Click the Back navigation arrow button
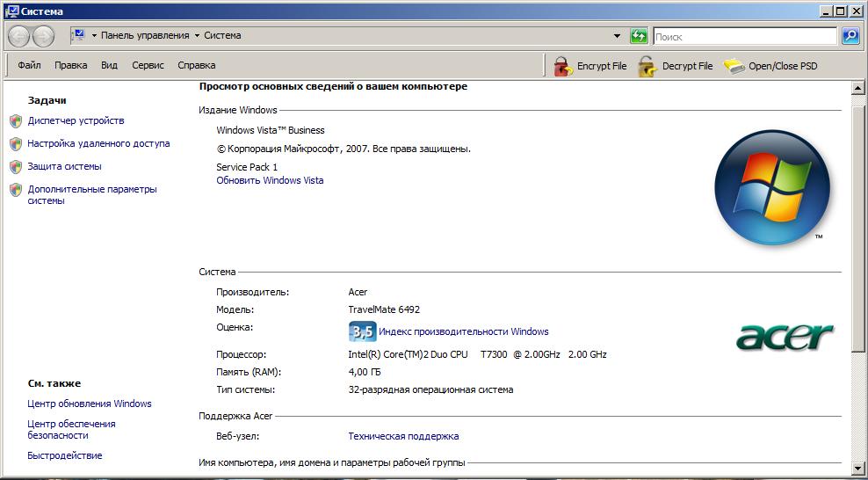Screen dimensions: 868x480 (19, 37)
